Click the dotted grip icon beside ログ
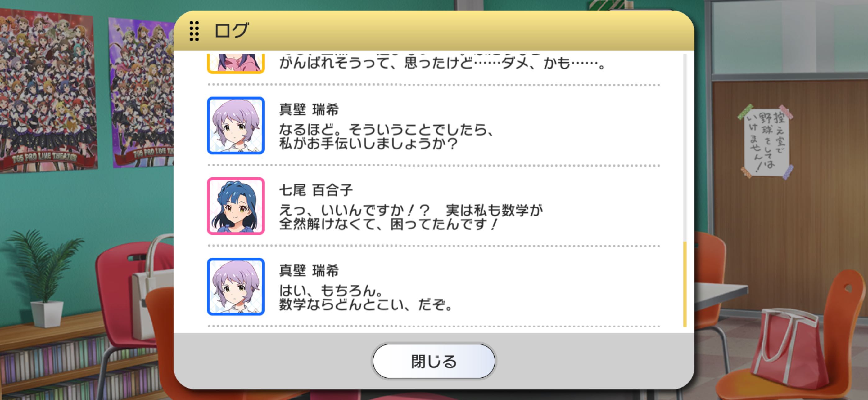 coord(194,31)
